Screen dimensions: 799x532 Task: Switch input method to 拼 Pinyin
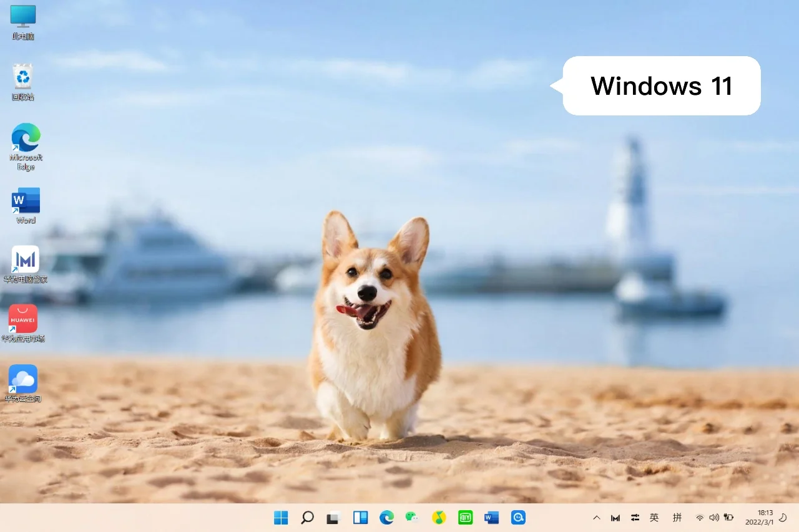point(677,517)
